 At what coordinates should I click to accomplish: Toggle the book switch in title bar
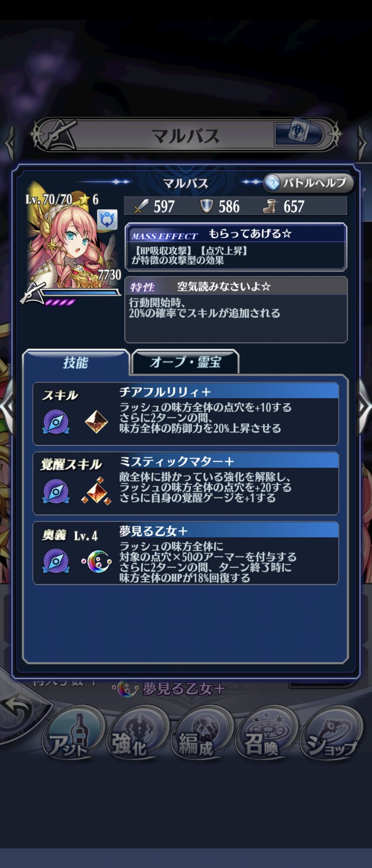[299, 135]
